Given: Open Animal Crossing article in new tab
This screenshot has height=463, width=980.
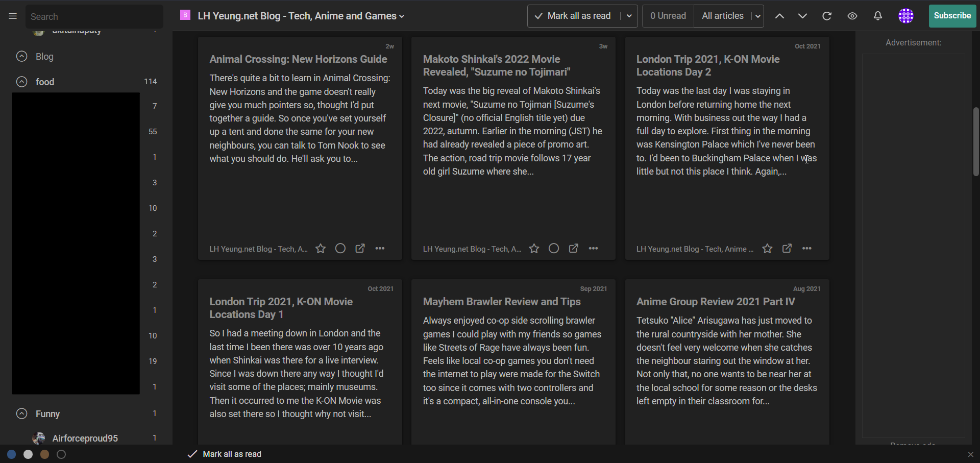Looking at the screenshot, I should click(360, 249).
